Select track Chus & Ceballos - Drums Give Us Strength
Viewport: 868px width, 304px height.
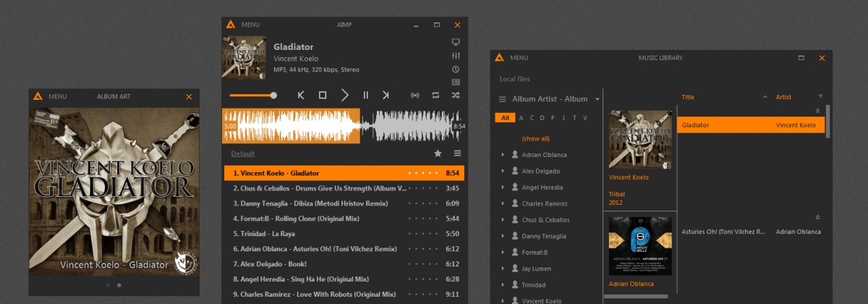[344, 188]
